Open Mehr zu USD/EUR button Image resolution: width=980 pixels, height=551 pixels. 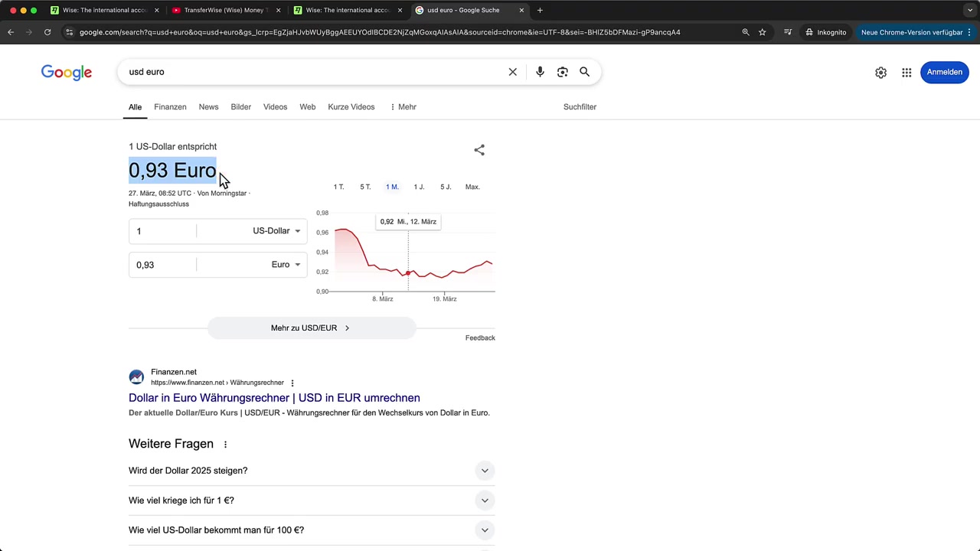pyautogui.click(x=312, y=328)
